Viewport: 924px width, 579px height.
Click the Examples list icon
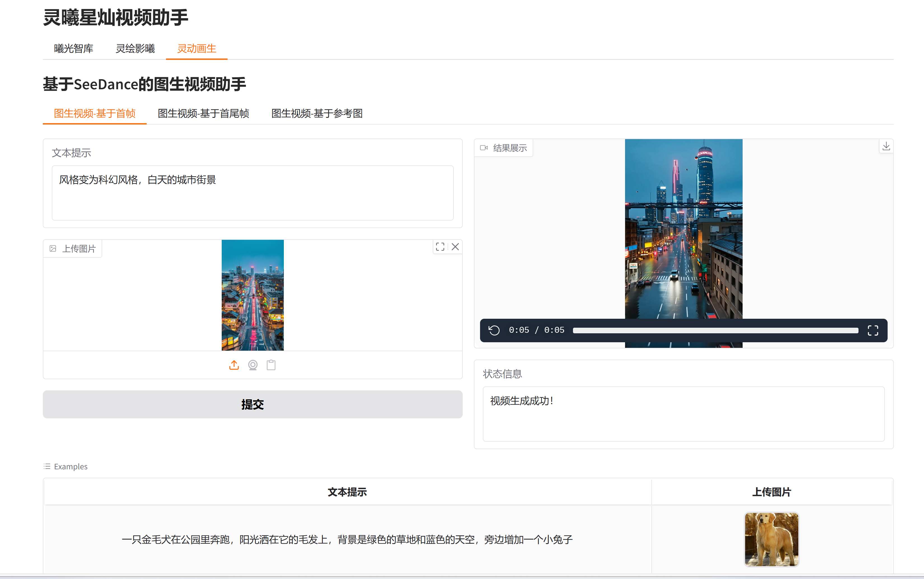tap(47, 466)
